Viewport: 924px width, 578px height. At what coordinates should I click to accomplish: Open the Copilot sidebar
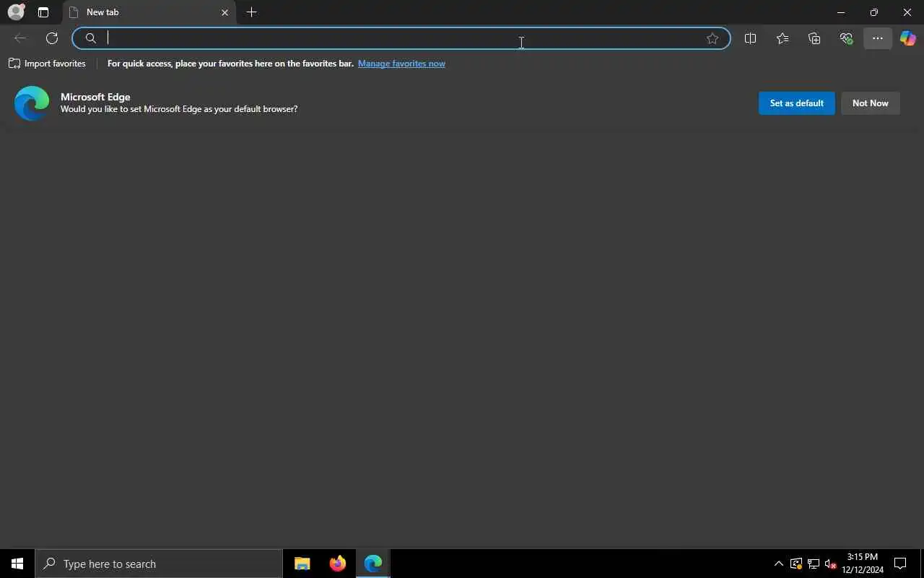click(908, 38)
